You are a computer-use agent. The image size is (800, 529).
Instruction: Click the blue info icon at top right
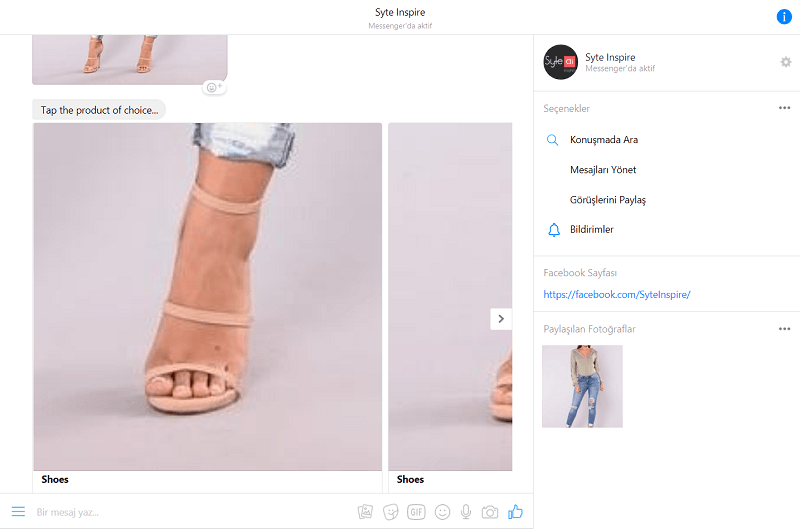click(785, 16)
